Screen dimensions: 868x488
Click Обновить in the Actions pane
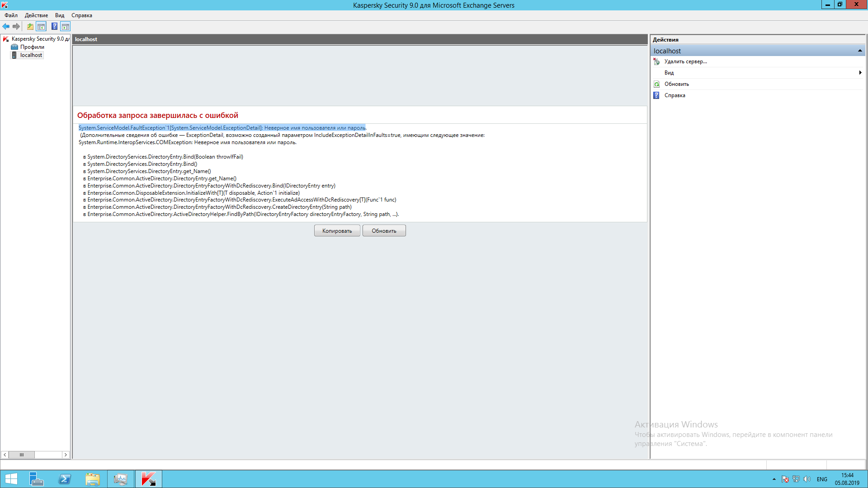676,84
